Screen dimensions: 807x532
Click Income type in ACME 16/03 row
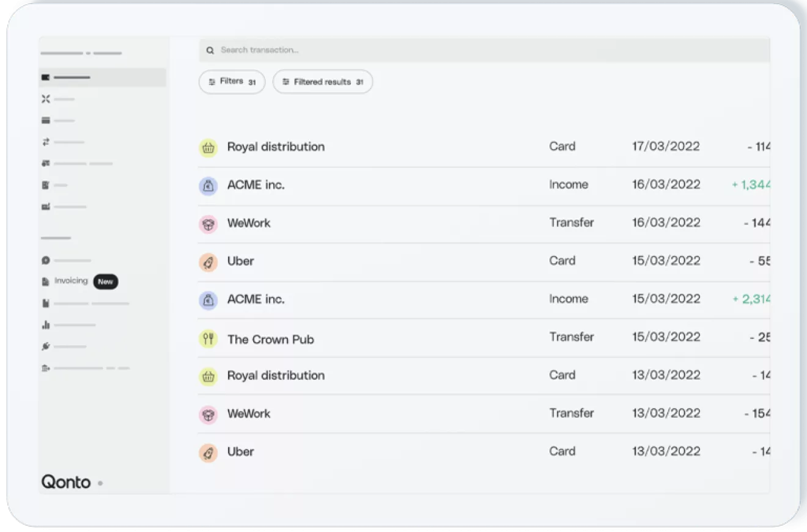(x=569, y=184)
